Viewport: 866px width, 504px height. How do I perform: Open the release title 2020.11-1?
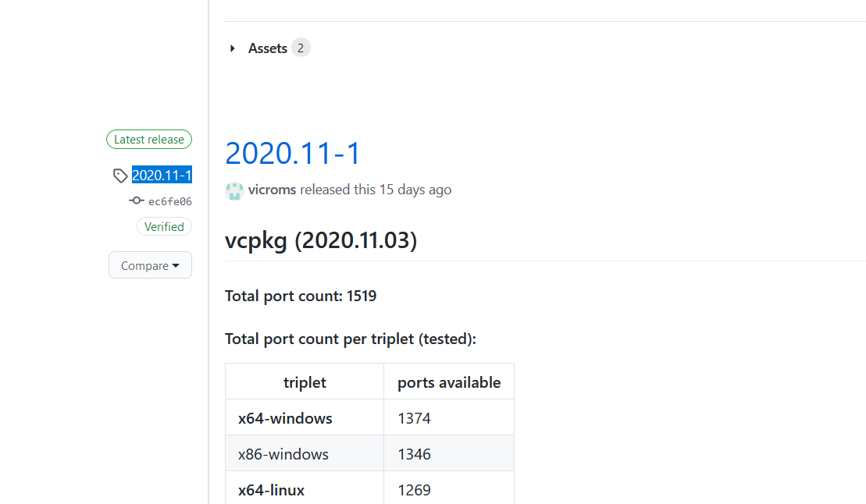pyautogui.click(x=292, y=152)
